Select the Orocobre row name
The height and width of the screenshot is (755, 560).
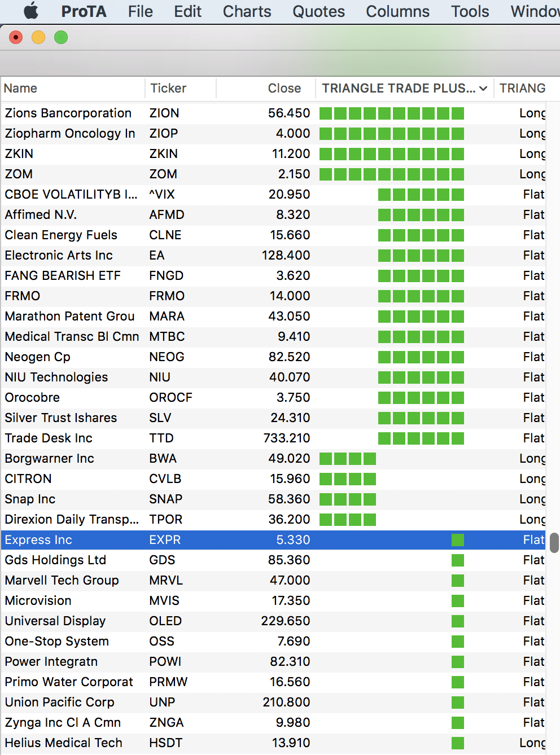(x=32, y=397)
